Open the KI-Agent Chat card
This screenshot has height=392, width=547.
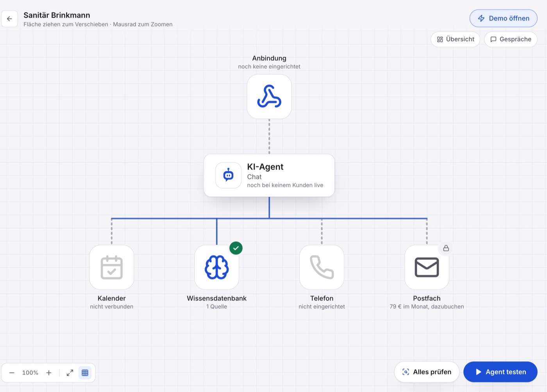(269, 175)
